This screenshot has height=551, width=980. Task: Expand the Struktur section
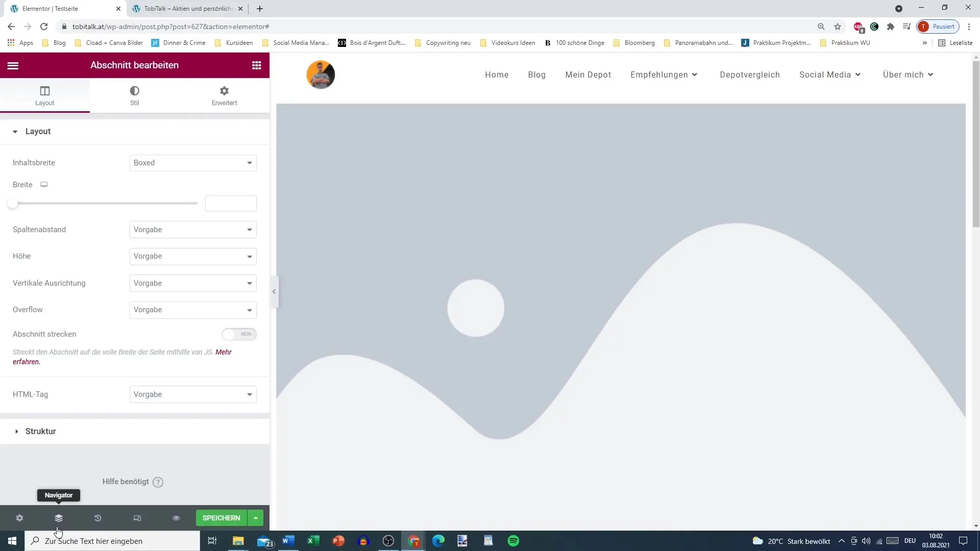coord(41,431)
